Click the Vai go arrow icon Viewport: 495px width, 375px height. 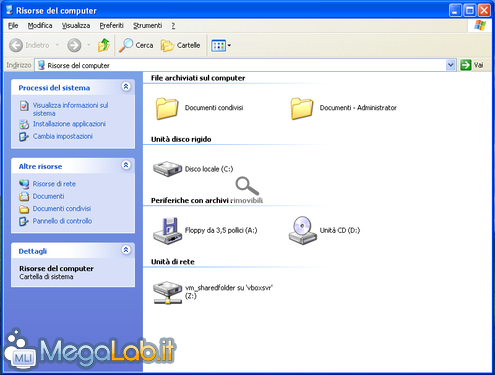(465, 65)
